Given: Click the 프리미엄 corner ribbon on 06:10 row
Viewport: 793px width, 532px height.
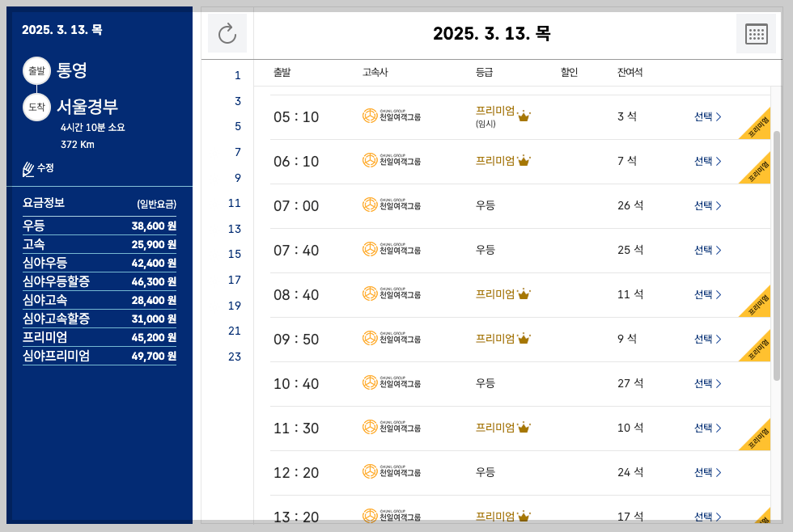Looking at the screenshot, I should 759,171.
